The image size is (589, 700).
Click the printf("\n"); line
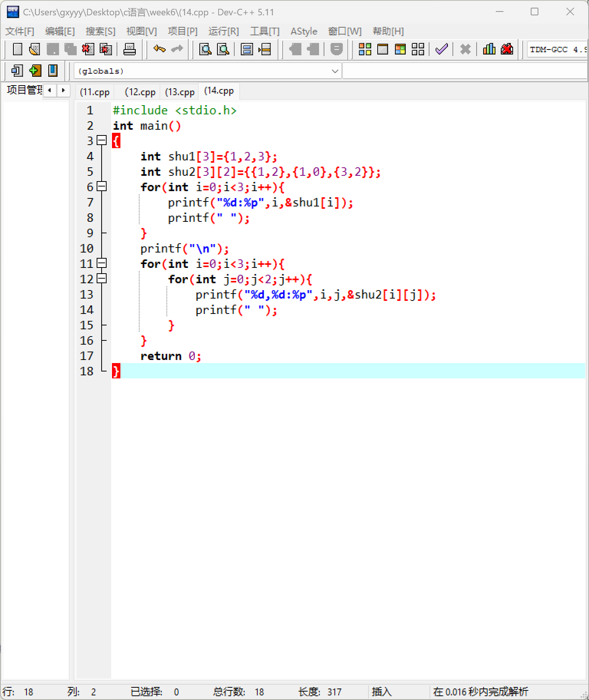click(x=184, y=248)
